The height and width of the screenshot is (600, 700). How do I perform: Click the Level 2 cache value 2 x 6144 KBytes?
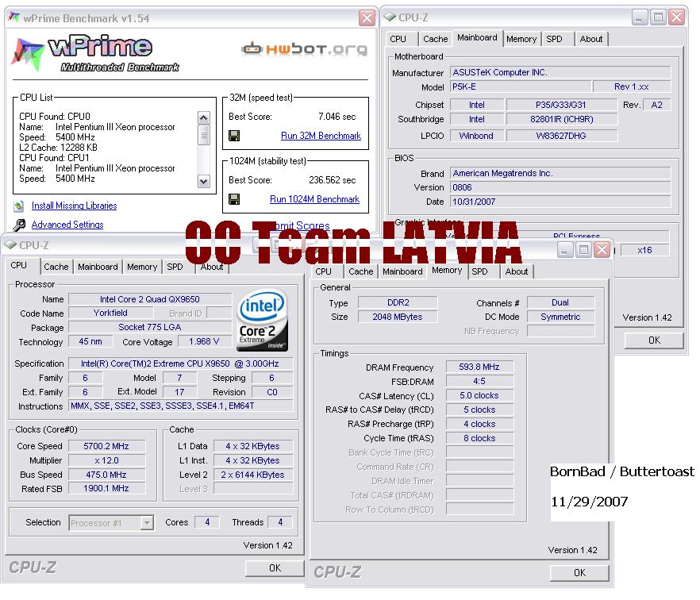click(252, 475)
